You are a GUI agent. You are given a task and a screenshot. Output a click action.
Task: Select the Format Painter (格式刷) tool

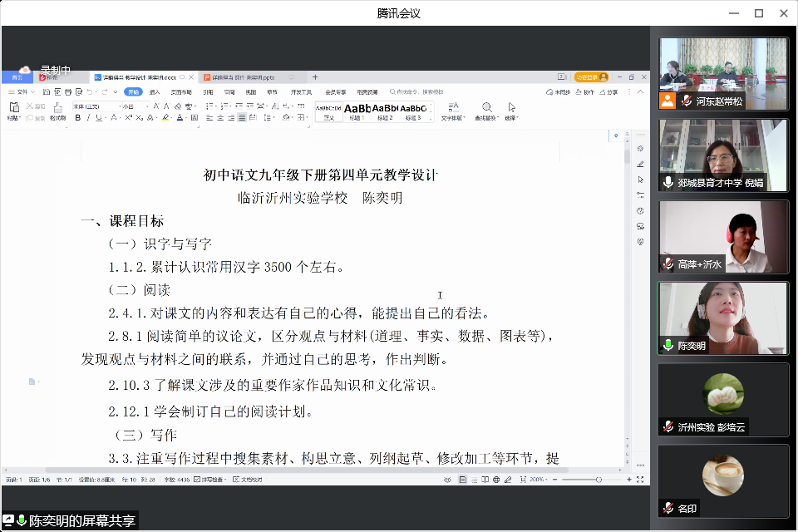(57, 111)
